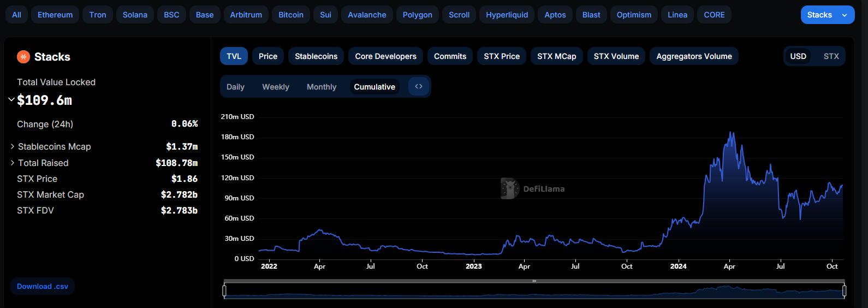Open the CORE chain page
Image resolution: width=868 pixels, height=308 pixels.
pyautogui.click(x=714, y=15)
